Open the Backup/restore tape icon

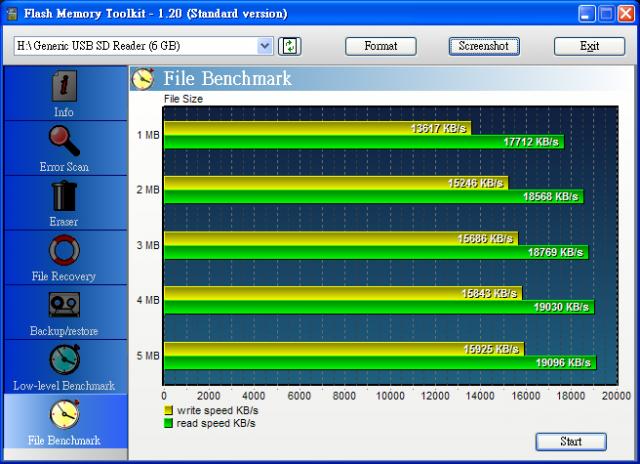click(64, 305)
